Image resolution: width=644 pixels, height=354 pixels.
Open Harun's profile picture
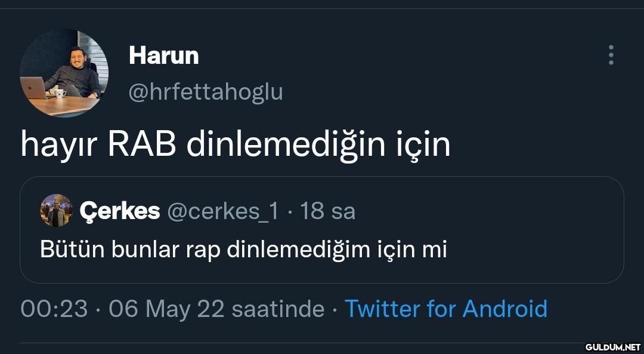coord(64,72)
